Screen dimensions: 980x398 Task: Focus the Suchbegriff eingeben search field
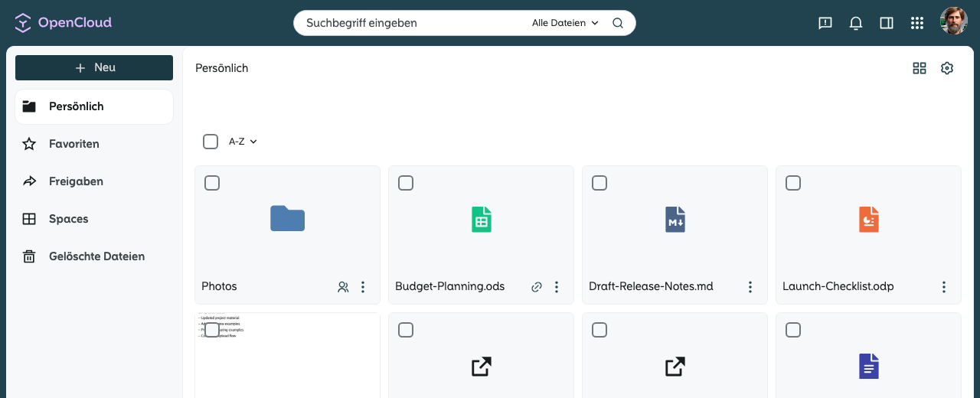click(413, 23)
